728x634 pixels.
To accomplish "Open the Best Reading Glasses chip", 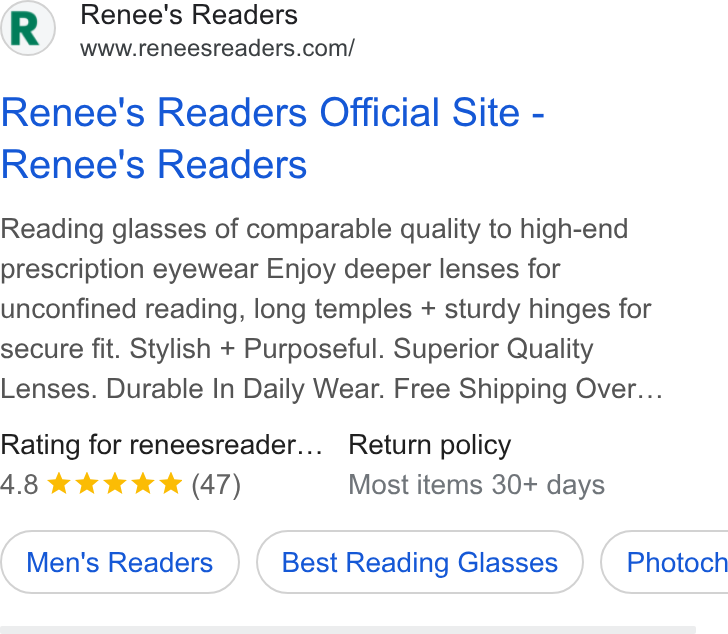I will (420, 562).
